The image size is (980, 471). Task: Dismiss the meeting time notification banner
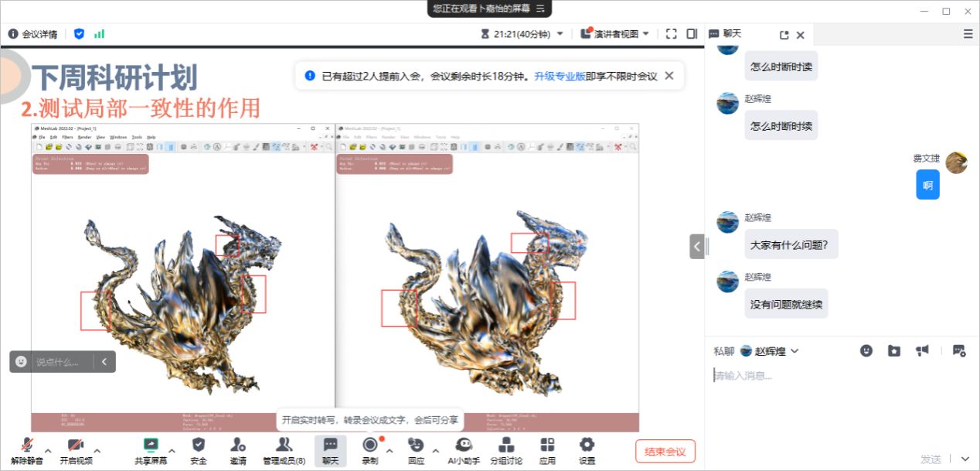[x=669, y=76]
